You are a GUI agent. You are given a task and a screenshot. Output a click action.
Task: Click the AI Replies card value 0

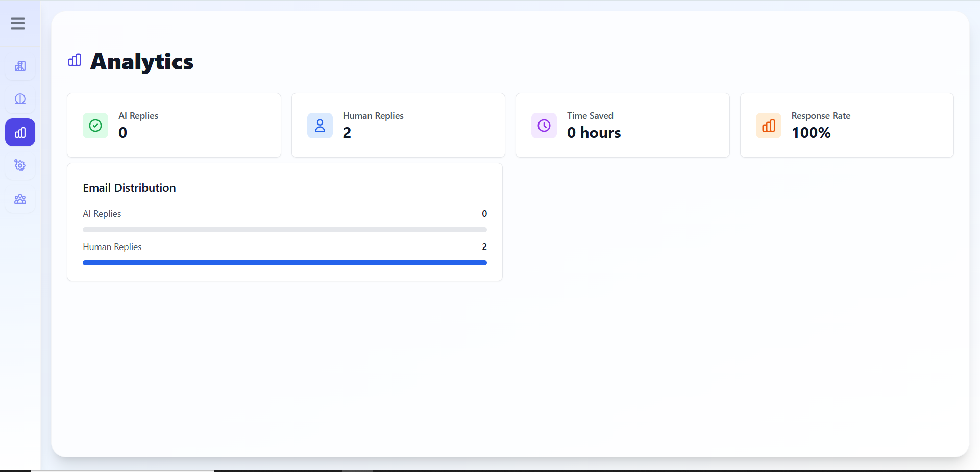pyautogui.click(x=123, y=133)
